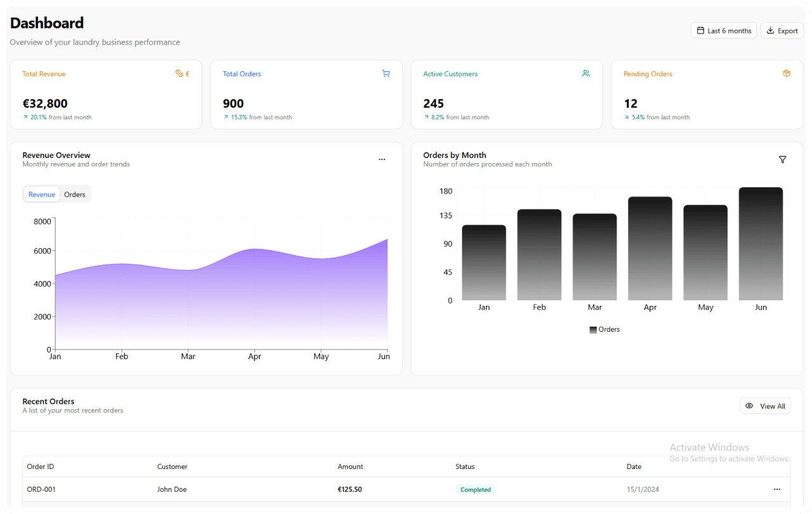
Task: Click the Amount column header
Action: pos(350,466)
